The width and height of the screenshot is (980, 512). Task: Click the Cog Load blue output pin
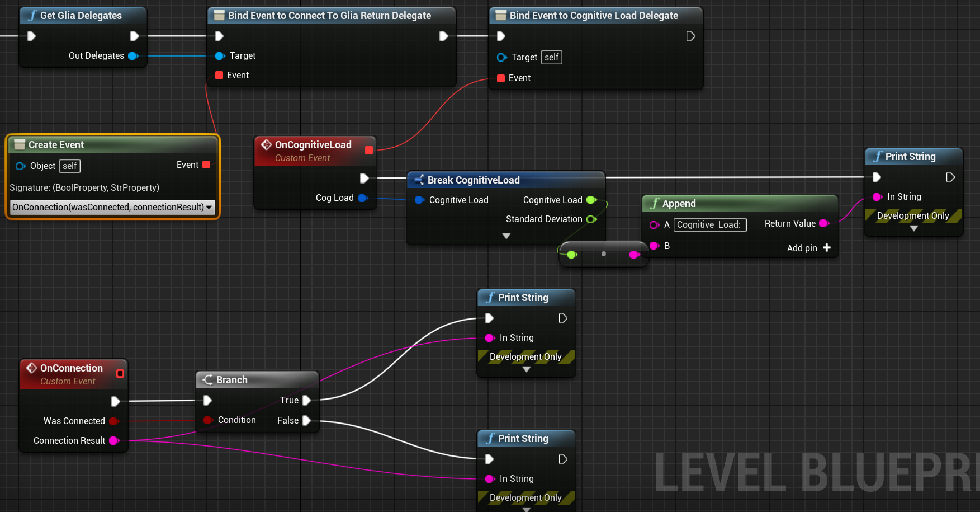362,198
